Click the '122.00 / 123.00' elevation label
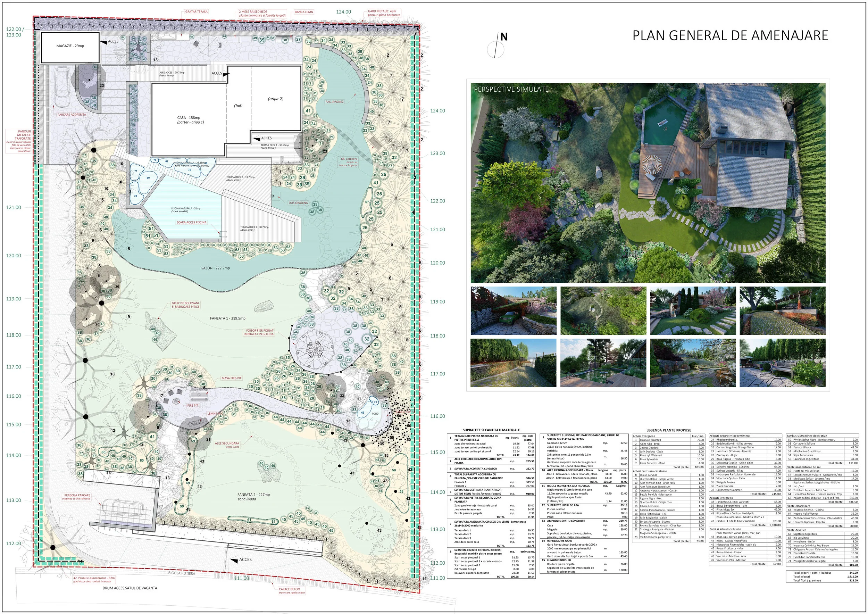The width and height of the screenshot is (868, 614). [x=15, y=32]
